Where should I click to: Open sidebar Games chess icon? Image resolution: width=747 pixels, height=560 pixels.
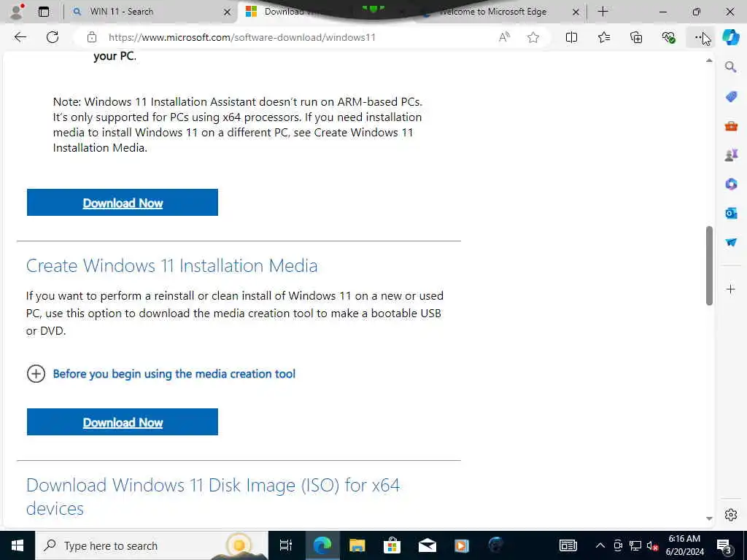731,155
